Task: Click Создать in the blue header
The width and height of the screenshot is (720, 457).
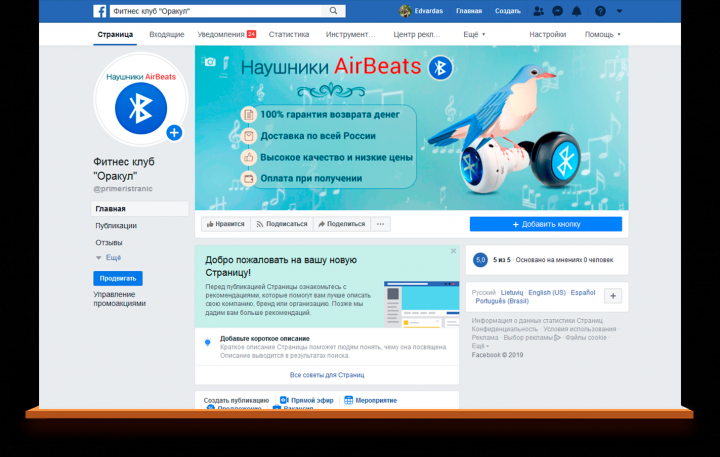Action: [x=507, y=11]
